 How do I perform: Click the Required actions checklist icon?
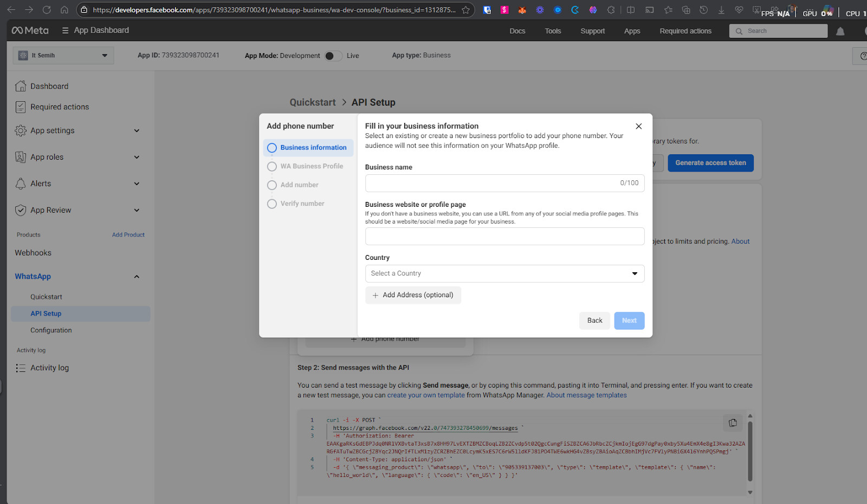click(21, 107)
